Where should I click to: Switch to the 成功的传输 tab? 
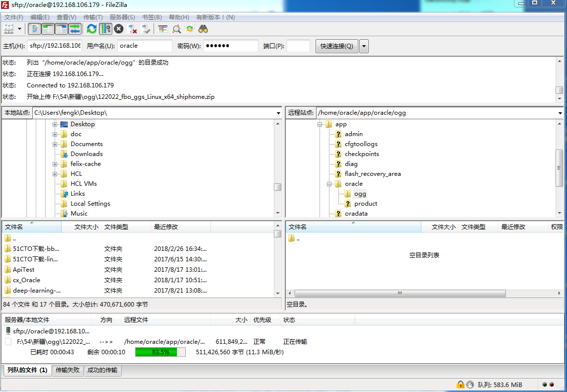tap(102, 370)
